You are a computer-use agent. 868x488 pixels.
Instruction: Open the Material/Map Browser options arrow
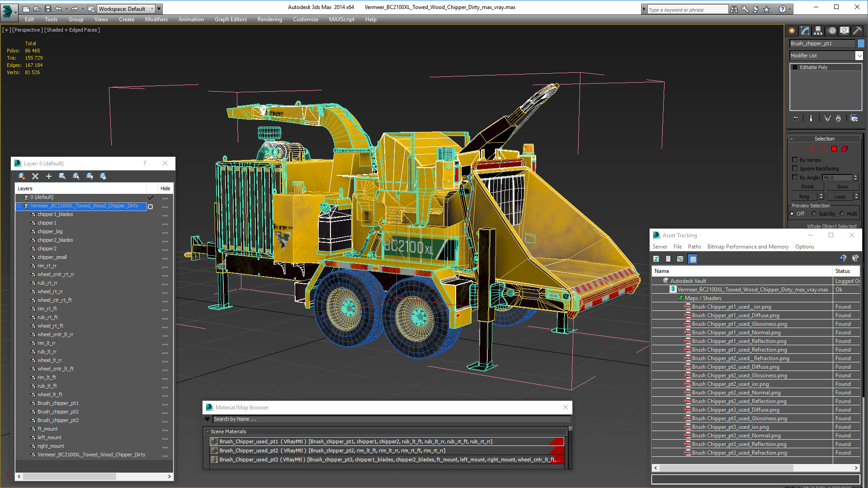208,419
